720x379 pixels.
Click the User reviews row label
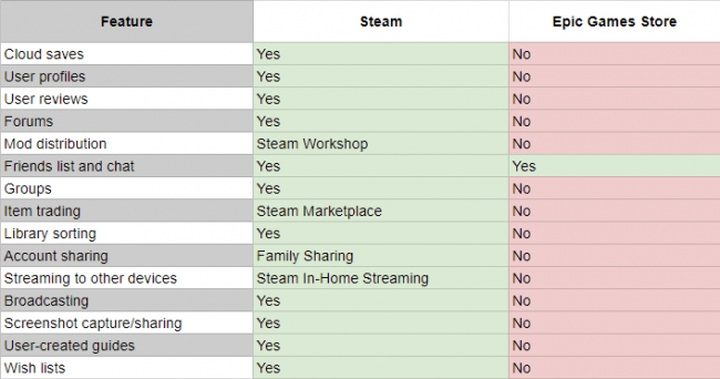tap(126, 99)
